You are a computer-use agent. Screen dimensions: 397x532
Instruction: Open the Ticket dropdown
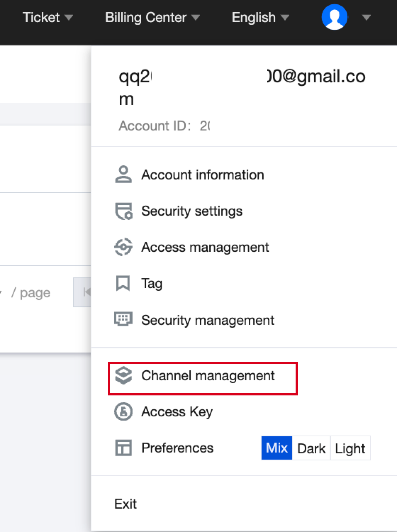[48, 17]
